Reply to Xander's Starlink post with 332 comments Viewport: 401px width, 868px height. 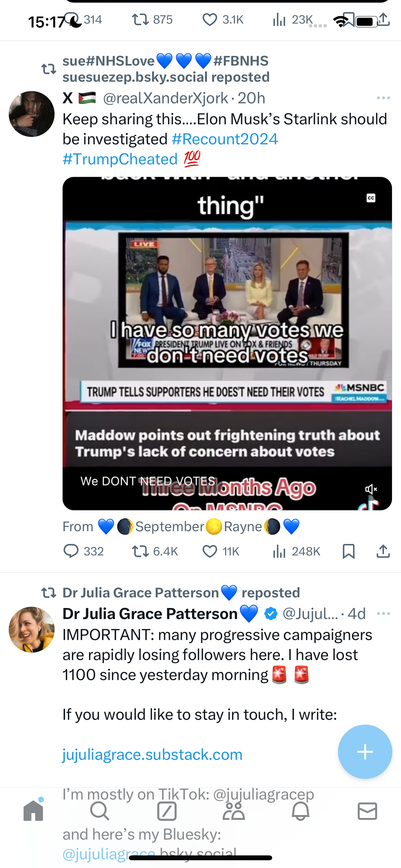pos(84,552)
